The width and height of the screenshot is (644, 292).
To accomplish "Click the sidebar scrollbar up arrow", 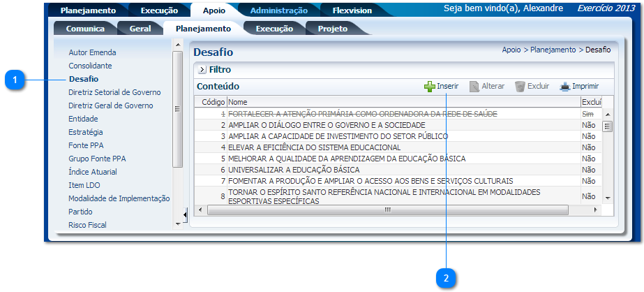I will [x=177, y=45].
